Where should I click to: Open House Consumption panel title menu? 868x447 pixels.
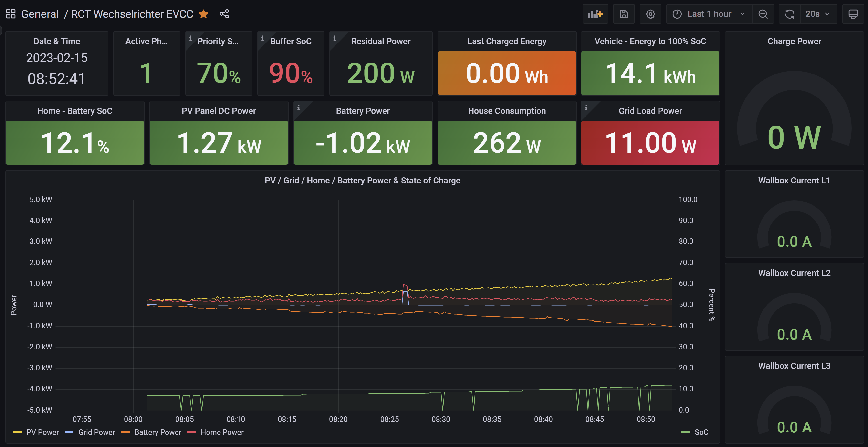507,111
